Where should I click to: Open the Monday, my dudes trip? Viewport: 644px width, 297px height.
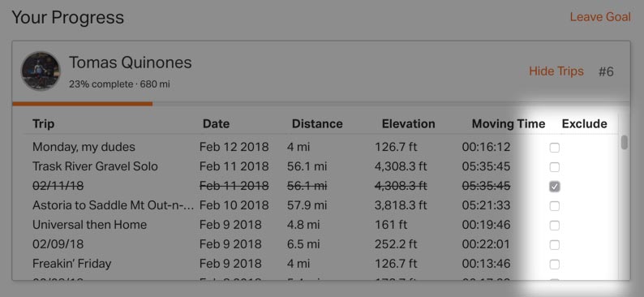click(84, 147)
